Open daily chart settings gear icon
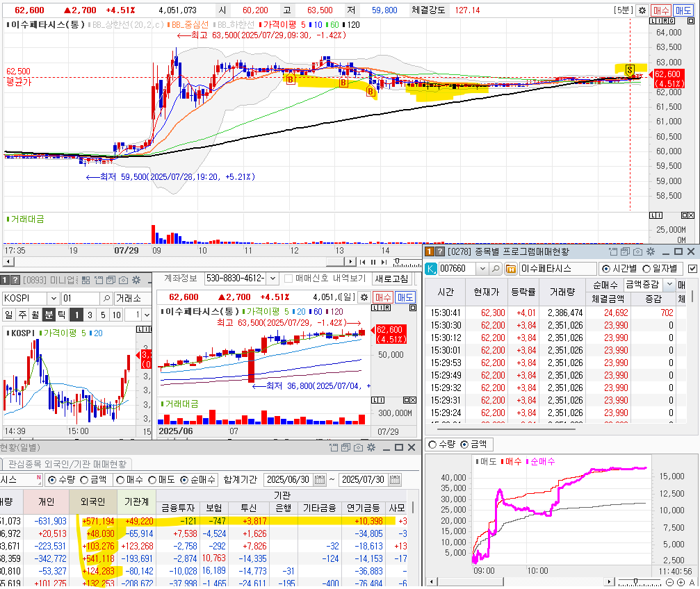The width and height of the screenshot is (700, 589). pyautogui.click(x=364, y=297)
